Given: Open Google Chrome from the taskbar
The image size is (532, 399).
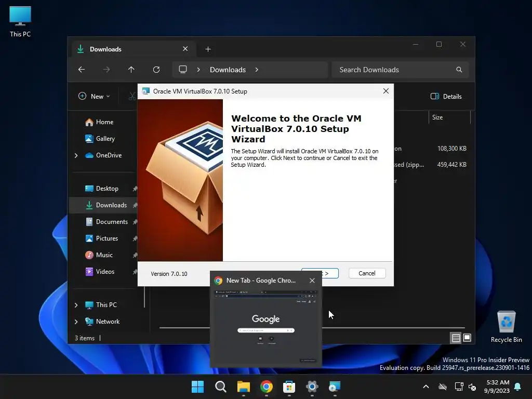Looking at the screenshot, I should point(267,387).
